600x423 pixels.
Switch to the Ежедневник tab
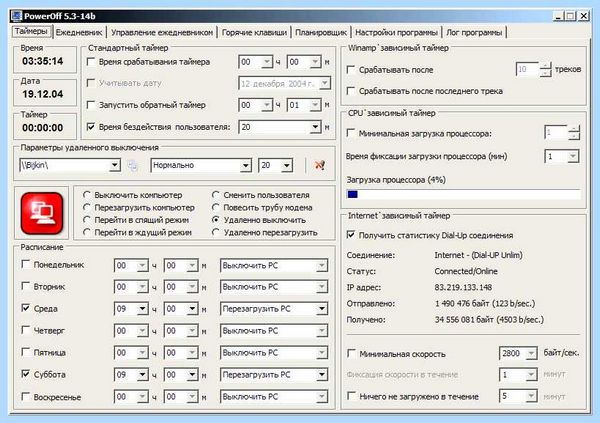click(79, 33)
